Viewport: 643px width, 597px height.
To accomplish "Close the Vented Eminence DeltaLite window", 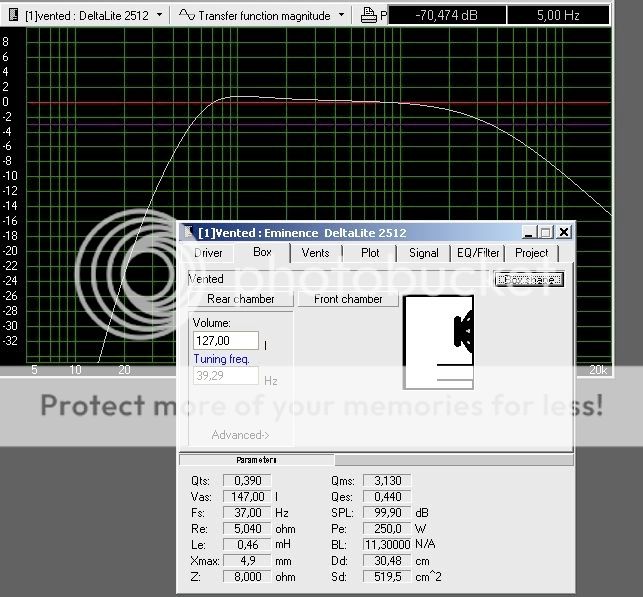I will (564, 232).
